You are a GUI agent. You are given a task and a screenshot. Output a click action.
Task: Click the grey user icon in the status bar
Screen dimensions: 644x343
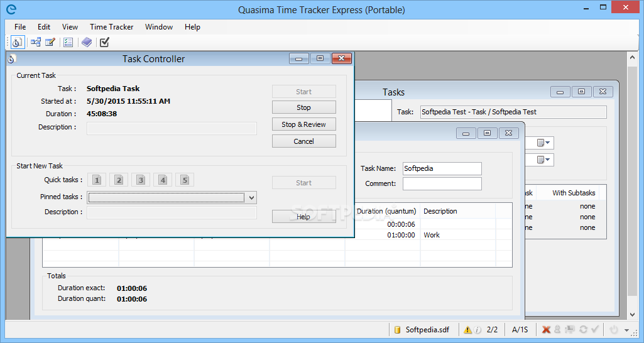tap(557, 329)
